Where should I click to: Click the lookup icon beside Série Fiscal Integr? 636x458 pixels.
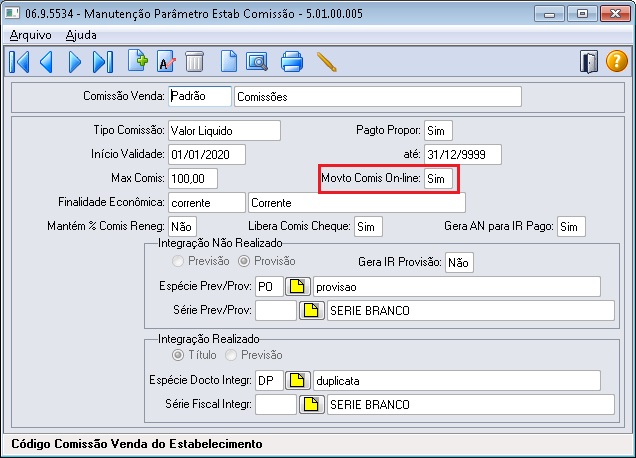pyautogui.click(x=312, y=404)
